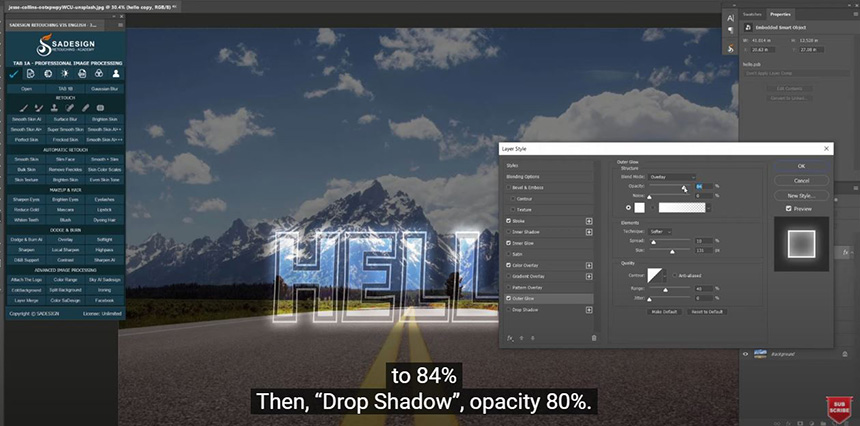
Task: Add another Drop Shadow with plus icon
Action: [589, 310]
